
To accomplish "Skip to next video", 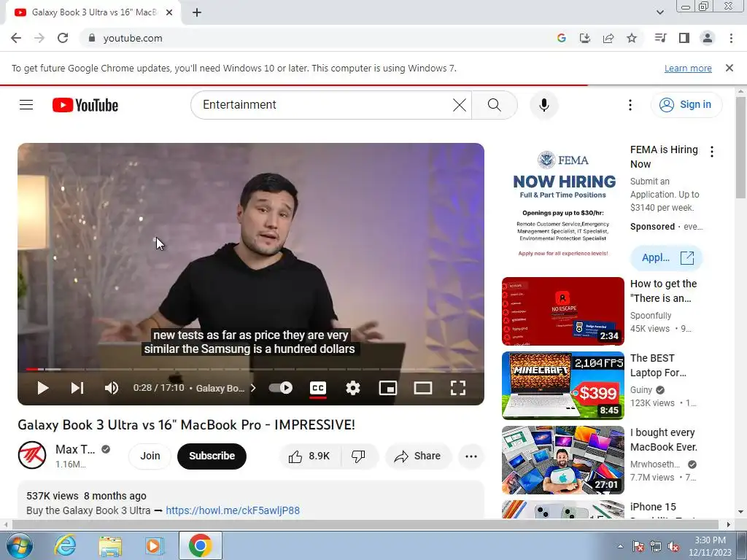I will coord(77,388).
